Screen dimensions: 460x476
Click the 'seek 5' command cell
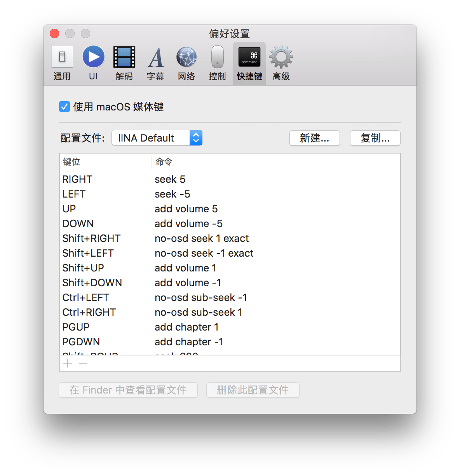170,179
